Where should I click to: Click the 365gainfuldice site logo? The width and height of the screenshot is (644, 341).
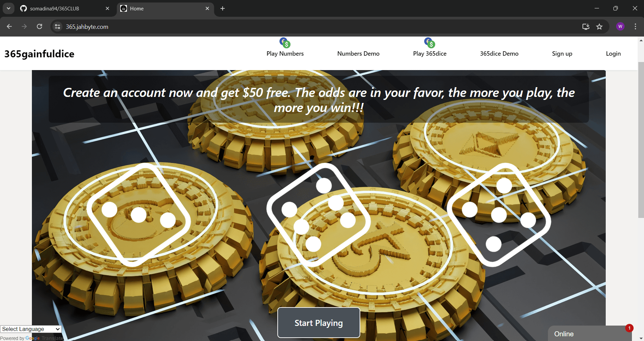(39, 54)
